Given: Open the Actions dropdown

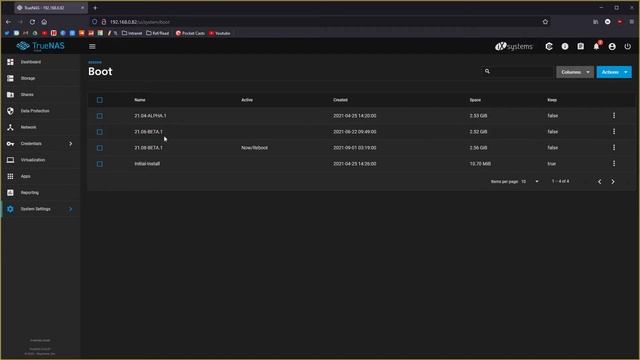Looking at the screenshot, I should (x=614, y=72).
